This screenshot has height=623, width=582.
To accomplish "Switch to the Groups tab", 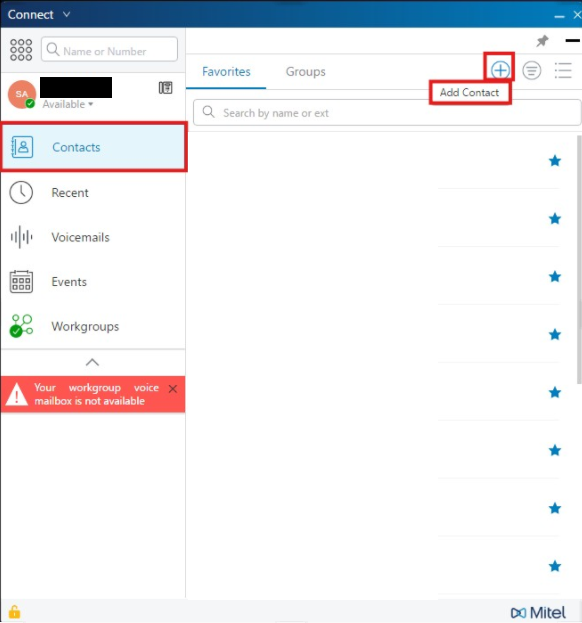I will [306, 72].
